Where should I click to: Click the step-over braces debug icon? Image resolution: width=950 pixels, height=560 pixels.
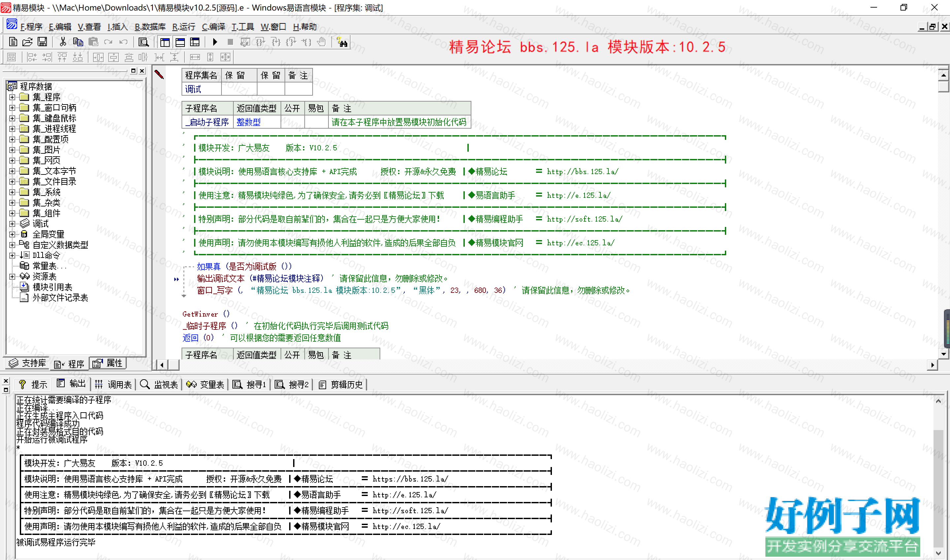click(260, 42)
